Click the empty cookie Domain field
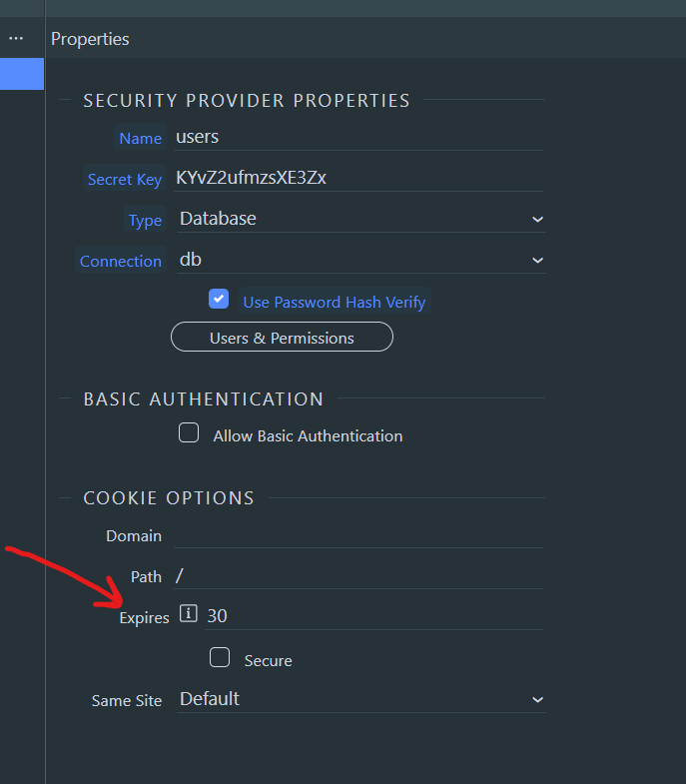 (358, 535)
